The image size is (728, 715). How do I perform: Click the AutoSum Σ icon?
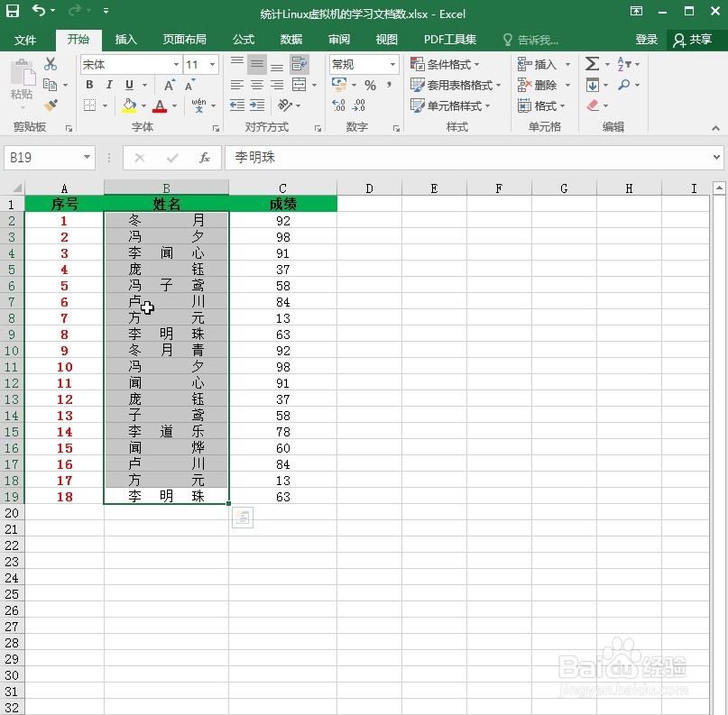click(x=591, y=64)
